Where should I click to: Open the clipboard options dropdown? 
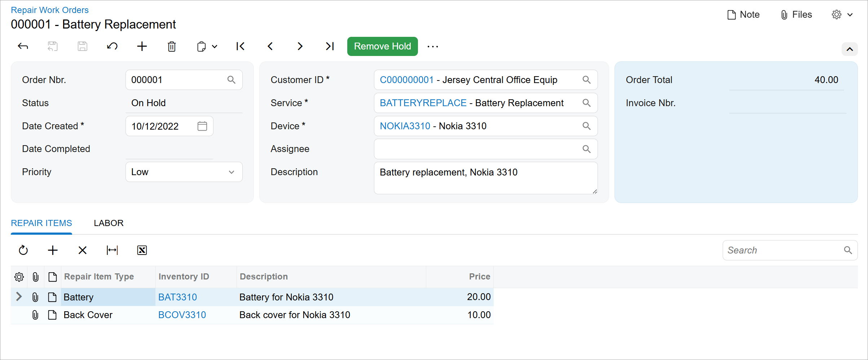pyautogui.click(x=207, y=47)
